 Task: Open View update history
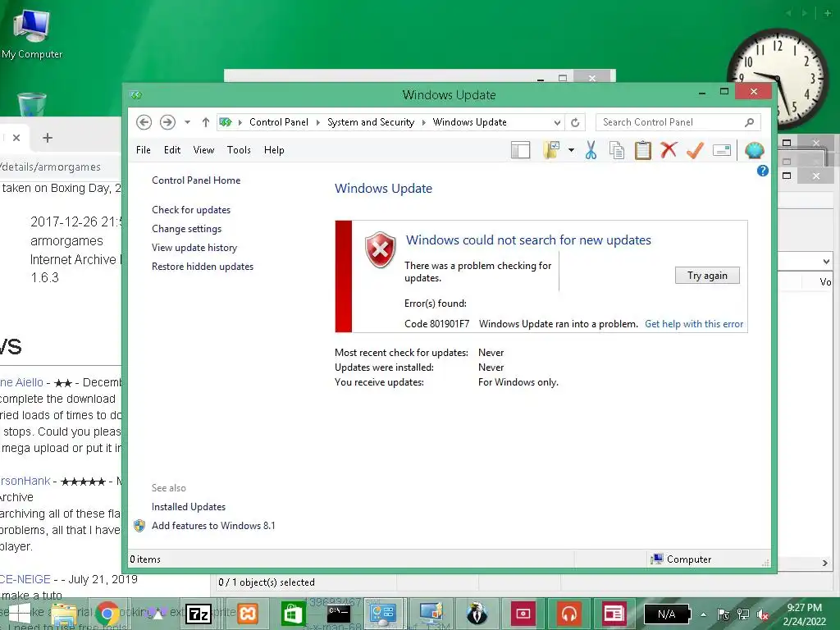194,248
